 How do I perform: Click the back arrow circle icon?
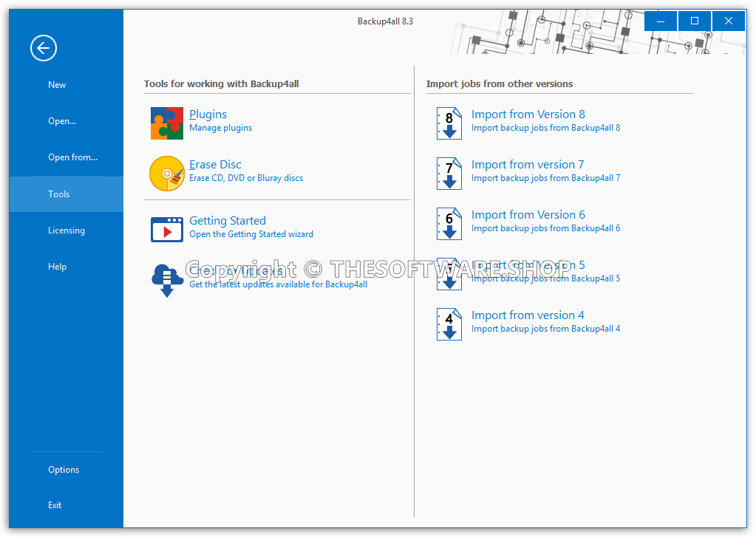click(x=44, y=48)
